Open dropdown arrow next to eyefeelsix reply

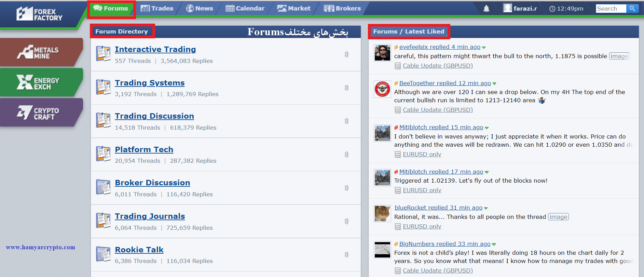pos(484,48)
